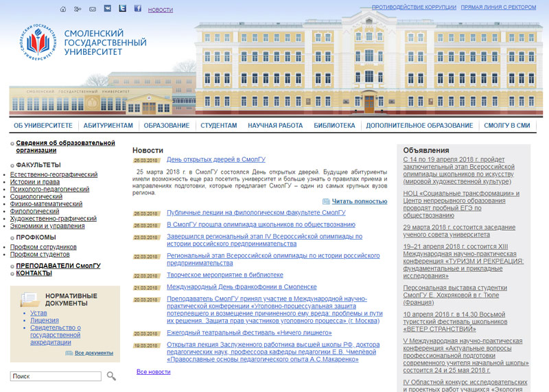This screenshot has height=392, width=549.
Task: Open news День открытых дверей в СмолГУ
Action: coord(216,159)
